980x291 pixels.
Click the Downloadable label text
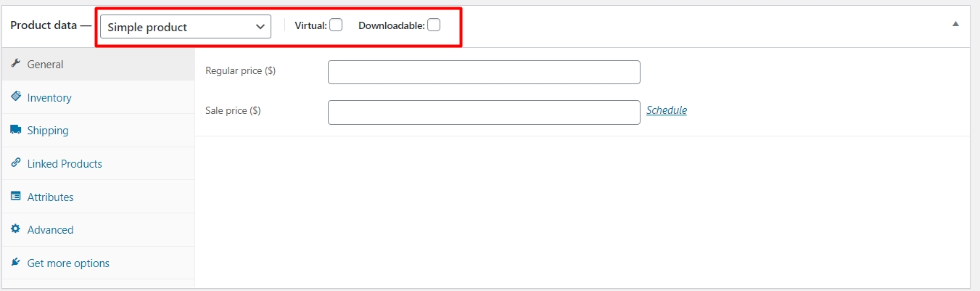coord(392,25)
